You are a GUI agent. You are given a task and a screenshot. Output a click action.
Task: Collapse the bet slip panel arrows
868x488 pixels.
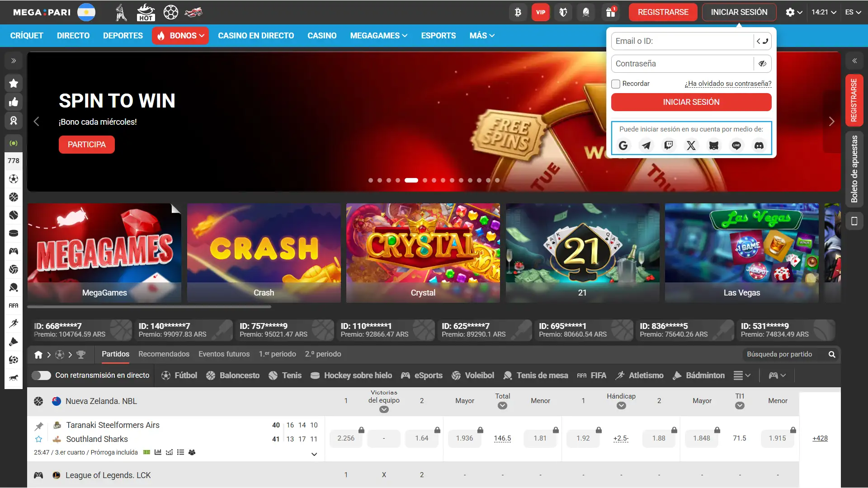click(x=854, y=61)
